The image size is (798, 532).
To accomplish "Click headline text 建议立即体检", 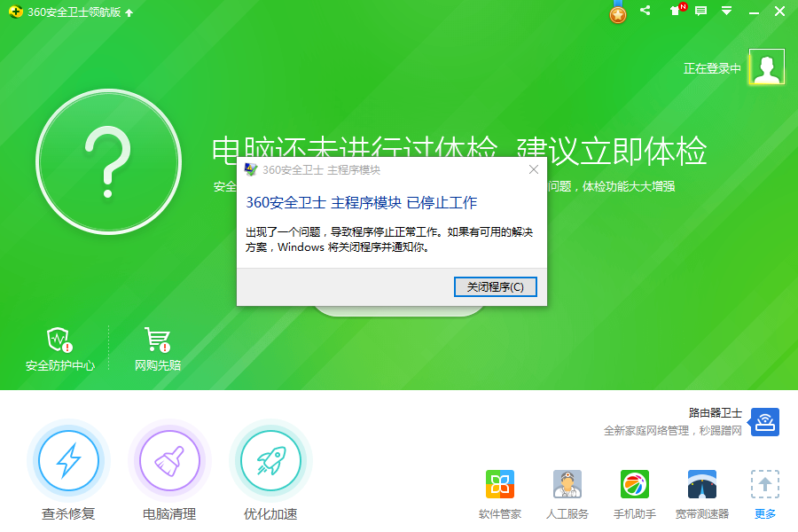I will coord(612,152).
